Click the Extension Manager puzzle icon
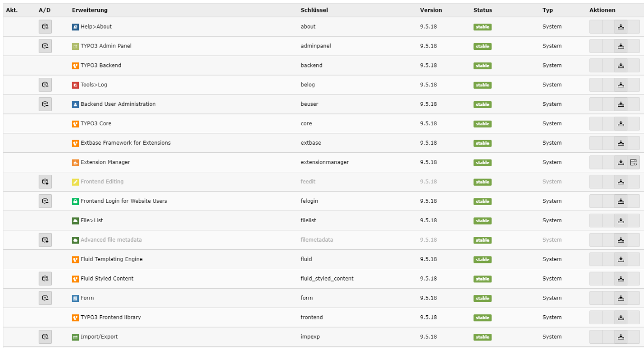This screenshot has height=348, width=644. (75, 162)
